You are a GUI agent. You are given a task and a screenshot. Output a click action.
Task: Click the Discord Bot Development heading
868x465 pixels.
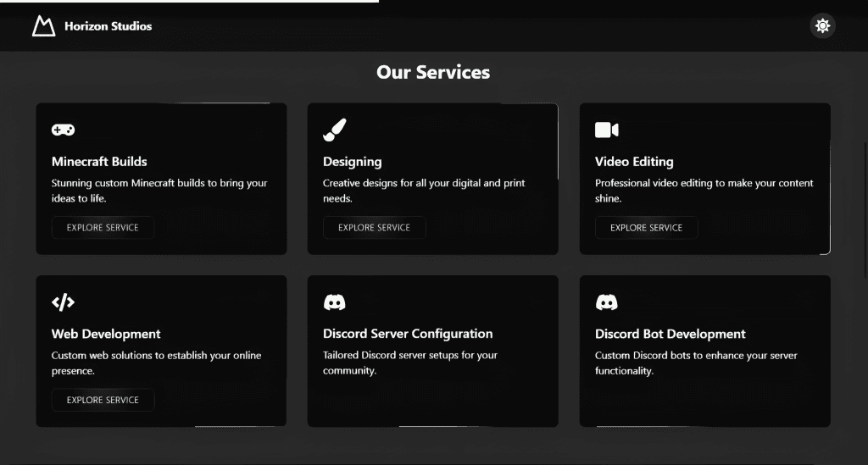click(x=670, y=334)
